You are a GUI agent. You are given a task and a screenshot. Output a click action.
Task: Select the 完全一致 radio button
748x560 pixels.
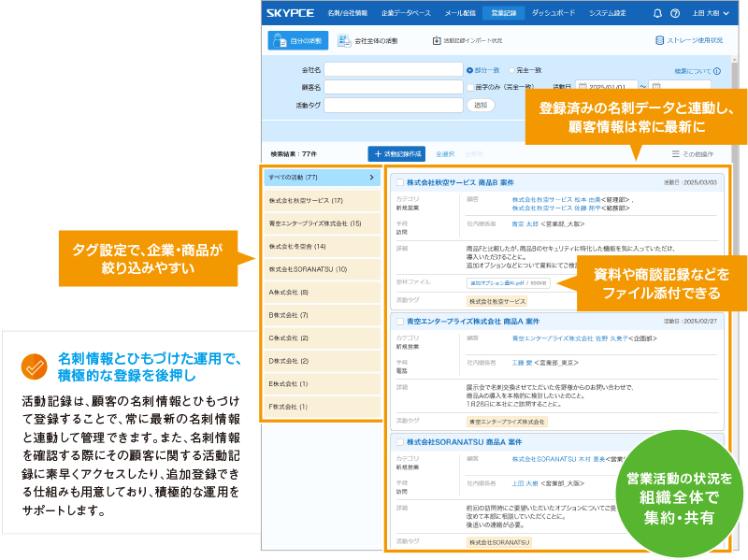point(511,70)
